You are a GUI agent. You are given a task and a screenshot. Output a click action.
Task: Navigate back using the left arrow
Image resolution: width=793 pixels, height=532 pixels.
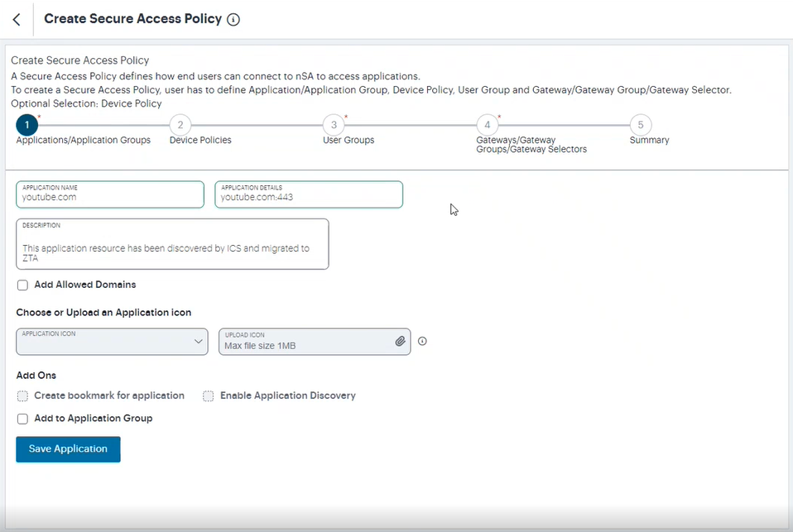15,18
